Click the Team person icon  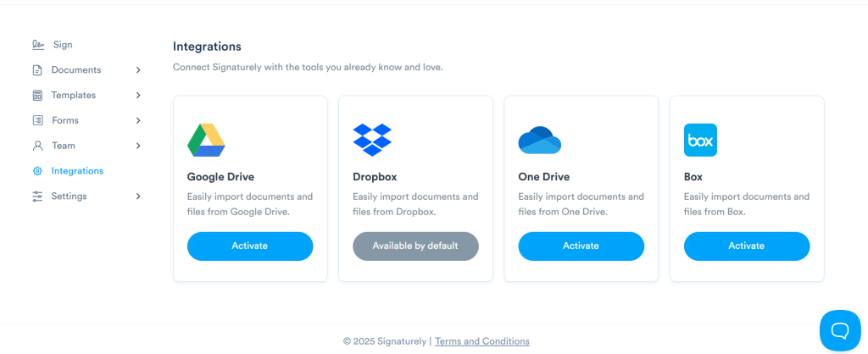[x=37, y=146]
